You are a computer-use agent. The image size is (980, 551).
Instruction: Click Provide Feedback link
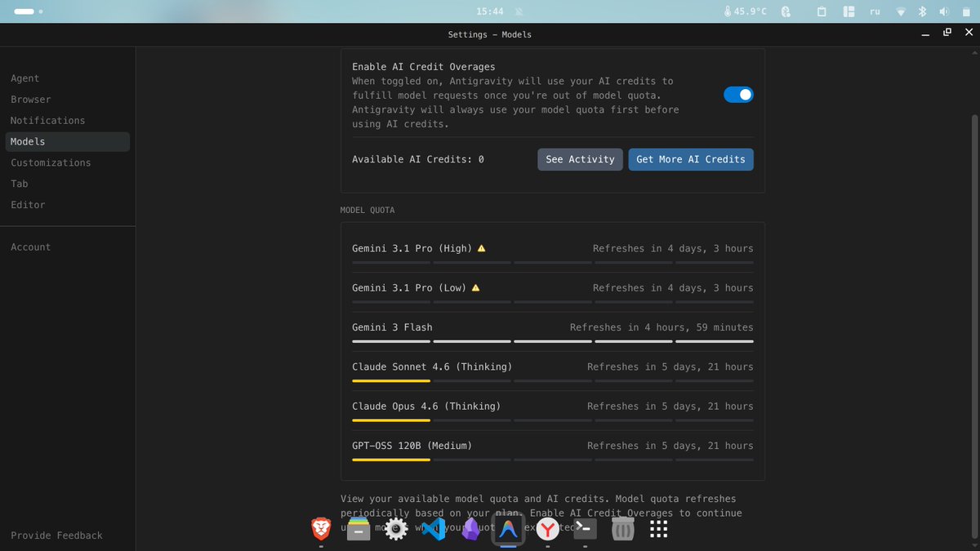[56, 535]
